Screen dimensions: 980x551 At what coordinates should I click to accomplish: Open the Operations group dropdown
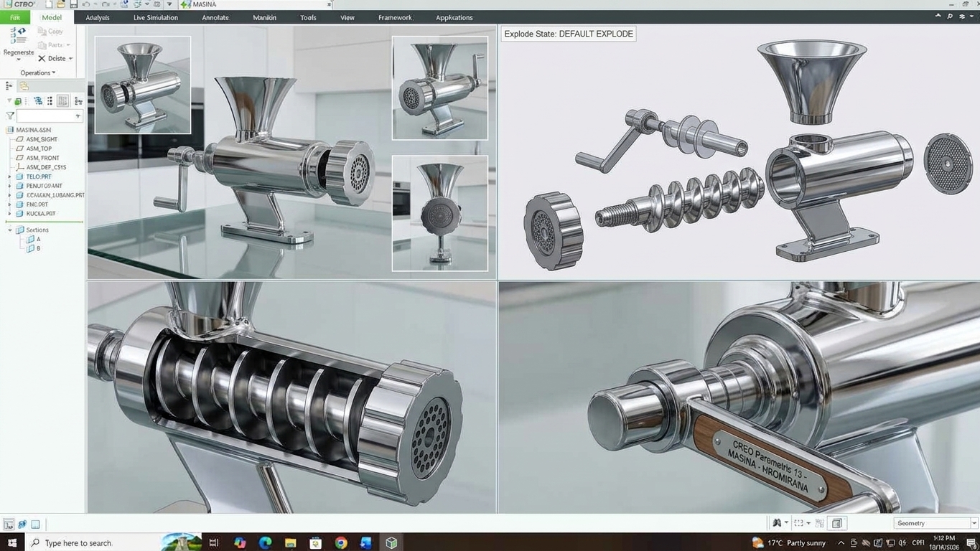pos(38,72)
